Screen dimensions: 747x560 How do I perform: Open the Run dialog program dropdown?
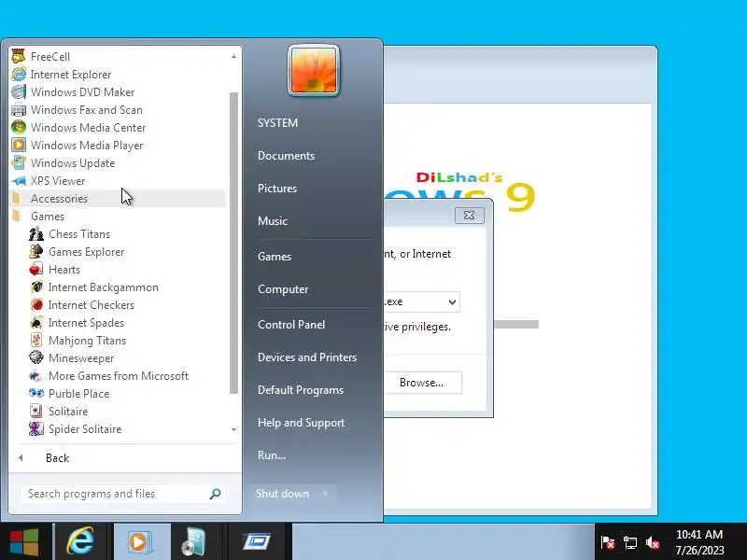[x=452, y=301]
